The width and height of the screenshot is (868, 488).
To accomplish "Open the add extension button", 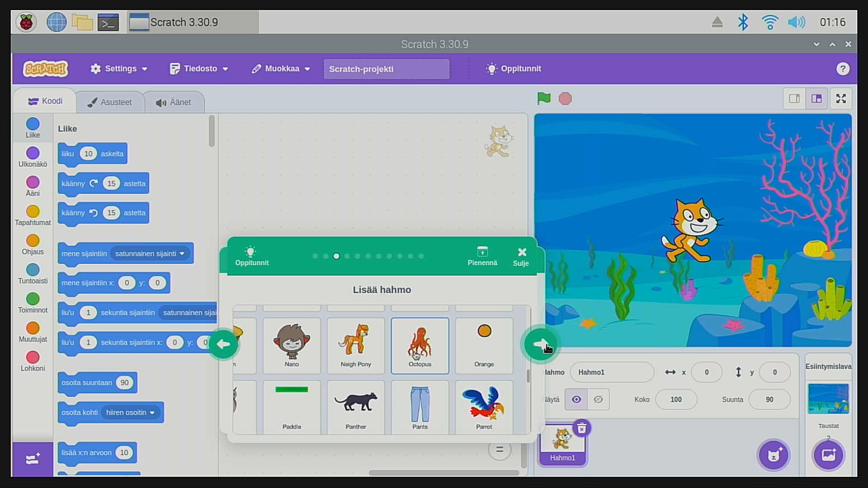I will (33, 459).
